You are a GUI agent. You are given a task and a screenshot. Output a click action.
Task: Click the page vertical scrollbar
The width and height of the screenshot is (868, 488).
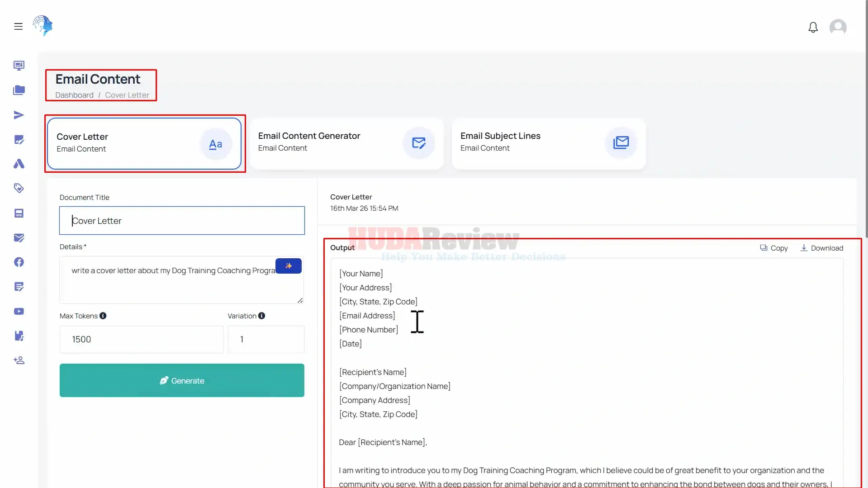[866, 118]
